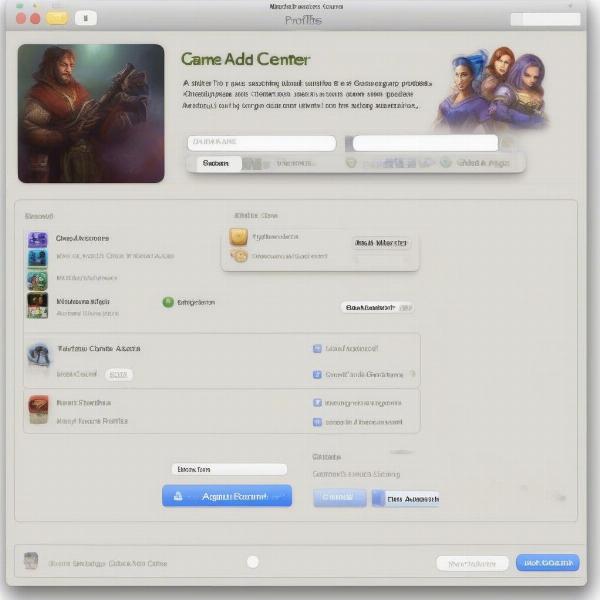Select the 'Sustom' segmented tab

pos(217,163)
